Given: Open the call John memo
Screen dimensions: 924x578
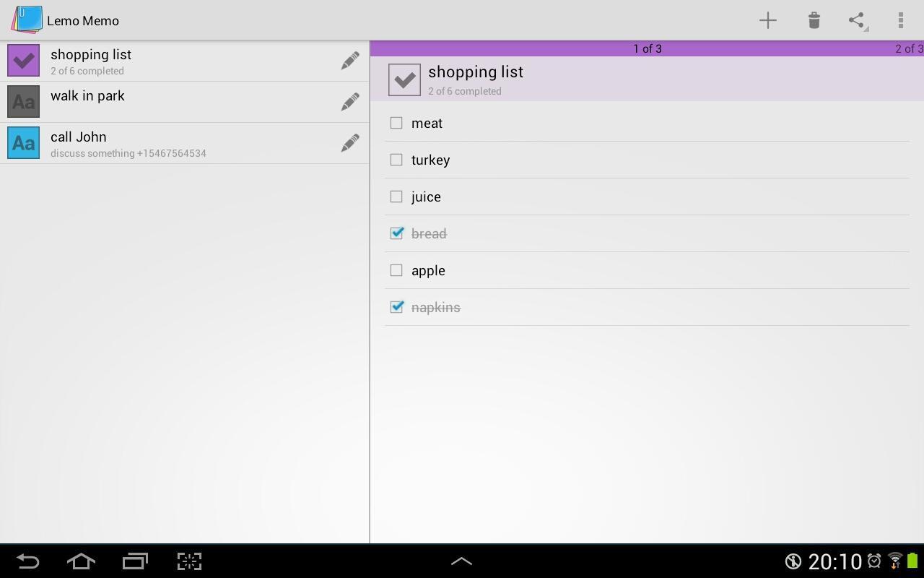Looking at the screenshot, I should (x=184, y=143).
